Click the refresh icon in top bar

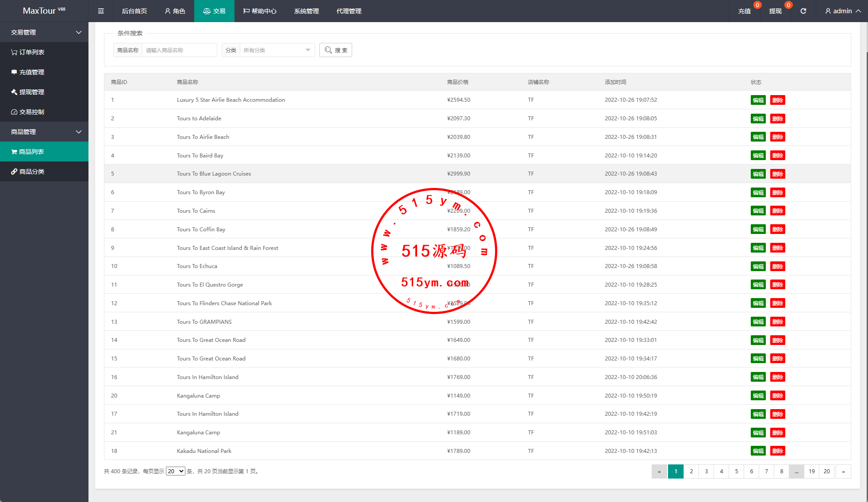coord(803,11)
